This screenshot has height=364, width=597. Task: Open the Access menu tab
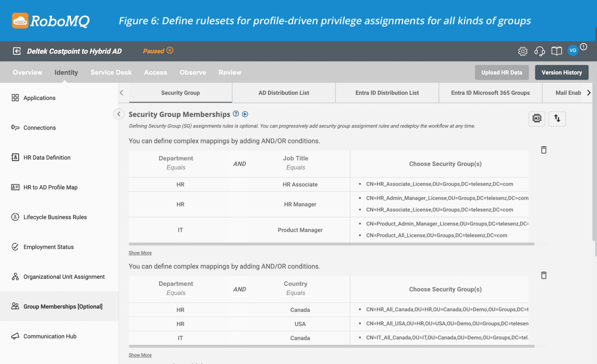155,73
